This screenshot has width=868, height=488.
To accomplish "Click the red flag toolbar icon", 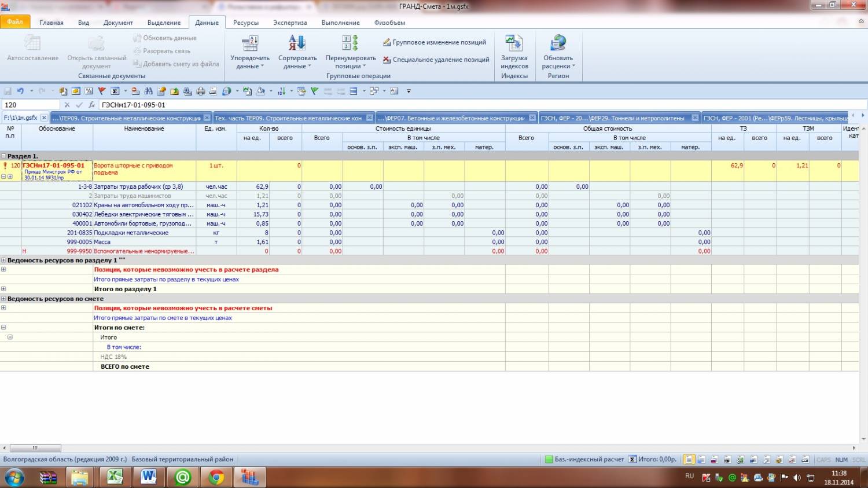I will click(x=102, y=91).
